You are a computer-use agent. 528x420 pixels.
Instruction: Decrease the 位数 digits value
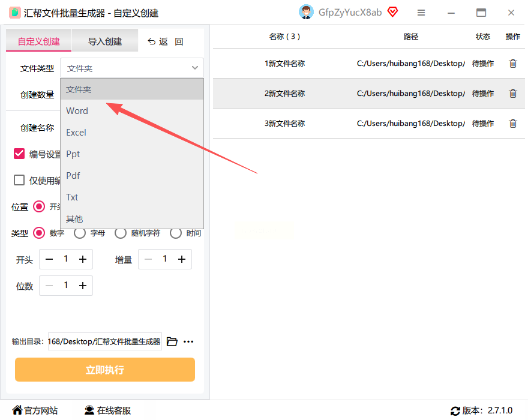point(49,286)
